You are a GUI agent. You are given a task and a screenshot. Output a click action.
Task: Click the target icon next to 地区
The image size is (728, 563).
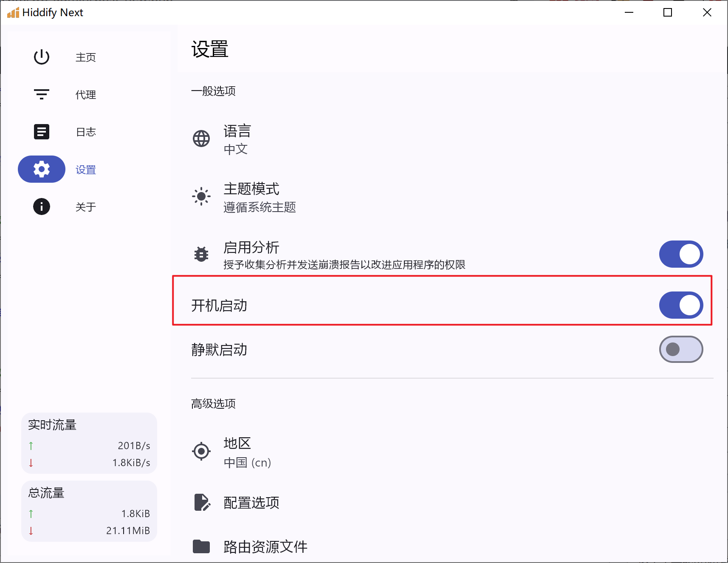coord(201,451)
